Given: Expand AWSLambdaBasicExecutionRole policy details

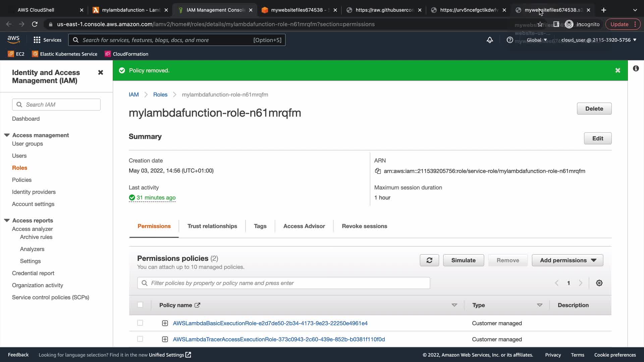Looking at the screenshot, I should point(165,323).
